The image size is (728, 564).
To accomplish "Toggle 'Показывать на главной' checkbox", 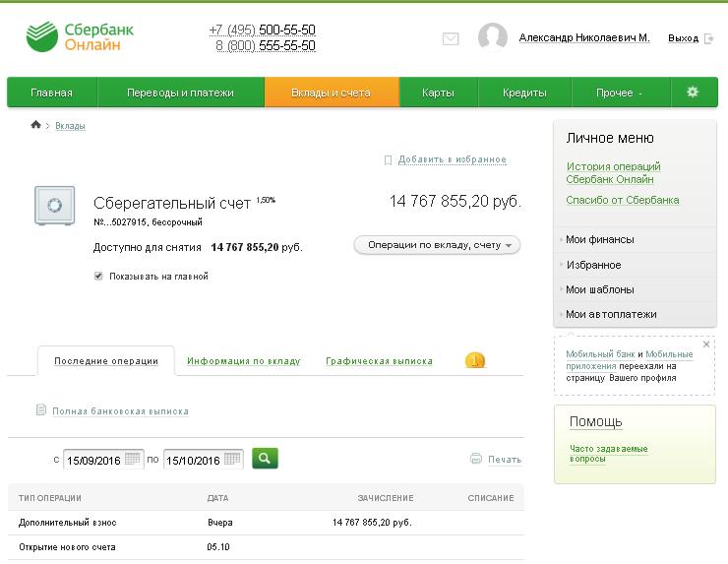I will tap(98, 277).
